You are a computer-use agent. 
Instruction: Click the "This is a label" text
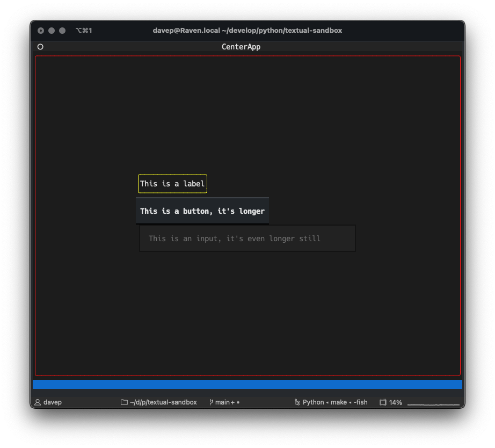pyautogui.click(x=172, y=184)
